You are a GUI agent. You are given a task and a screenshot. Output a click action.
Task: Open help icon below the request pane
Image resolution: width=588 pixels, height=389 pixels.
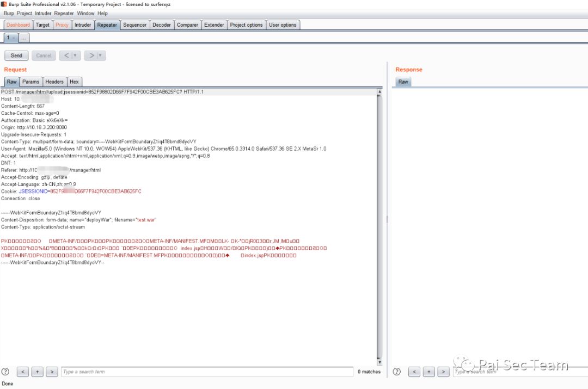(5, 372)
